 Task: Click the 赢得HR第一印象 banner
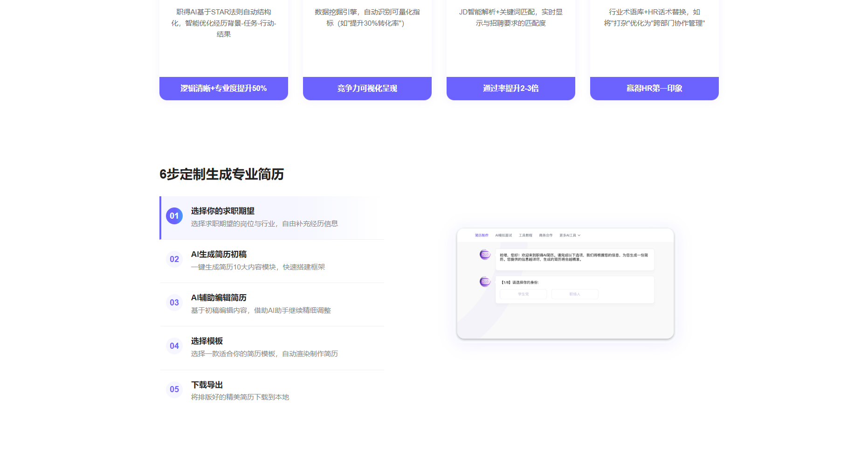[x=654, y=89]
